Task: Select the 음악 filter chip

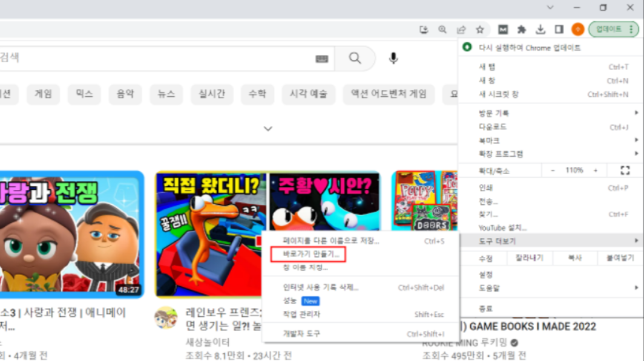Action: point(125,94)
